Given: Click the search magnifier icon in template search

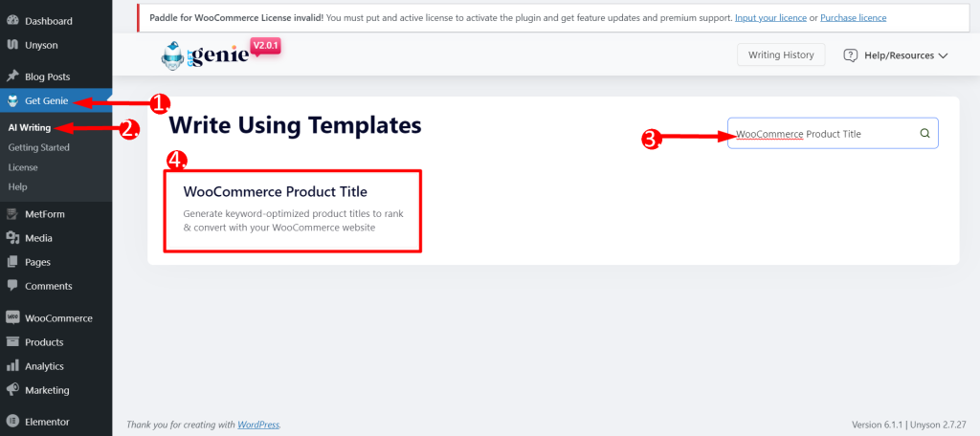Looking at the screenshot, I should 925,133.
